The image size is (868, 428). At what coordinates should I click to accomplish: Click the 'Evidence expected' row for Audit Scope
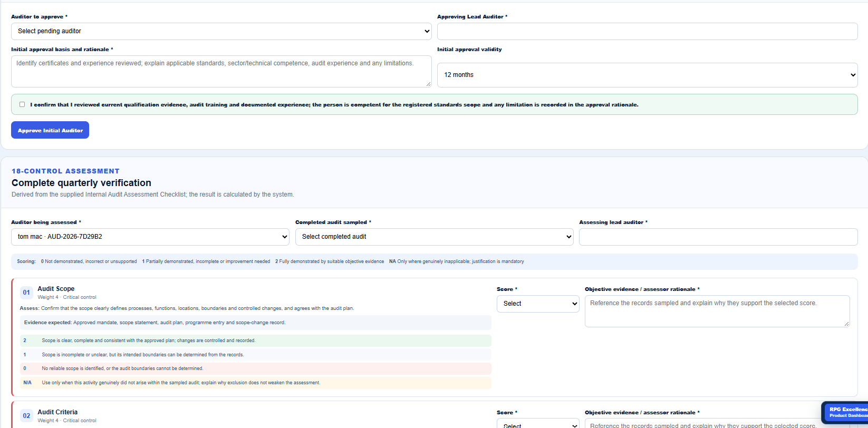tap(256, 323)
